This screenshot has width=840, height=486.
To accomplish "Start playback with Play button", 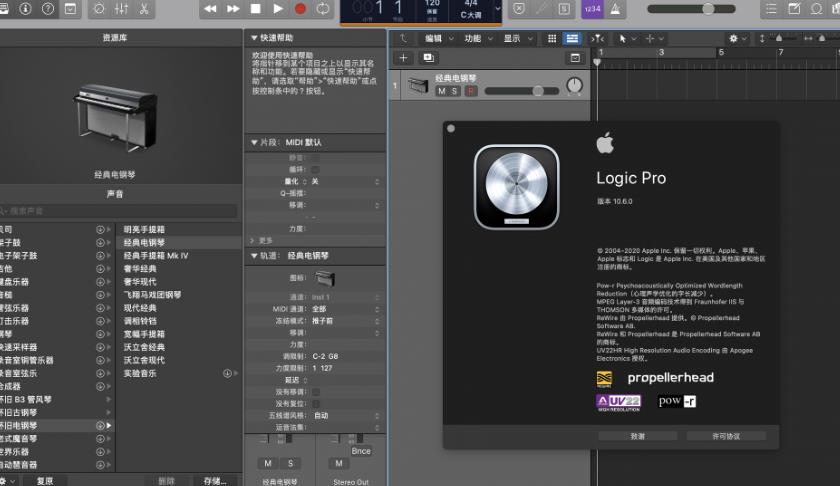I will (278, 9).
